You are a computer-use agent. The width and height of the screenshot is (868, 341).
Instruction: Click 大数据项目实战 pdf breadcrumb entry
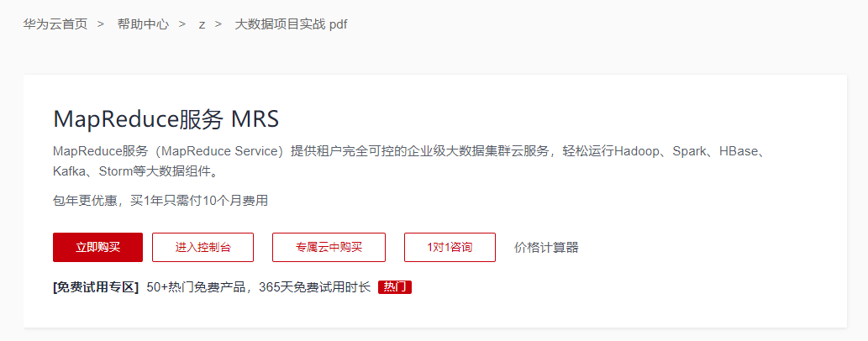pyautogui.click(x=292, y=24)
